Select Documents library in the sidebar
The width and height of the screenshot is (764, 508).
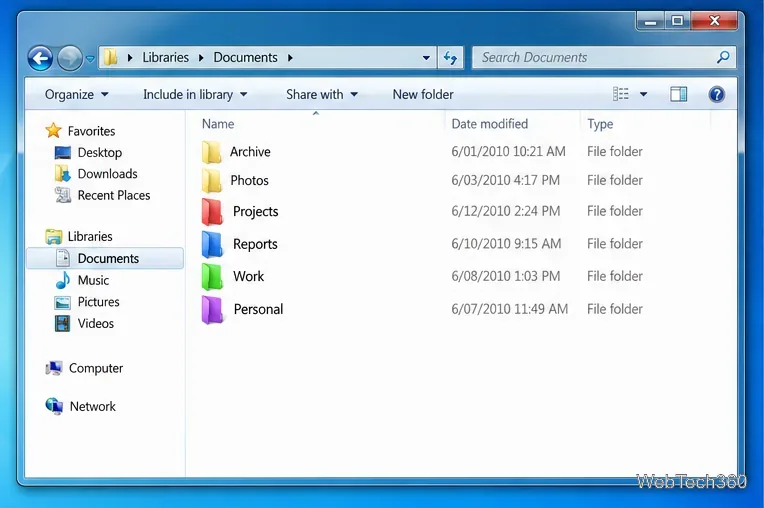[x=105, y=259]
